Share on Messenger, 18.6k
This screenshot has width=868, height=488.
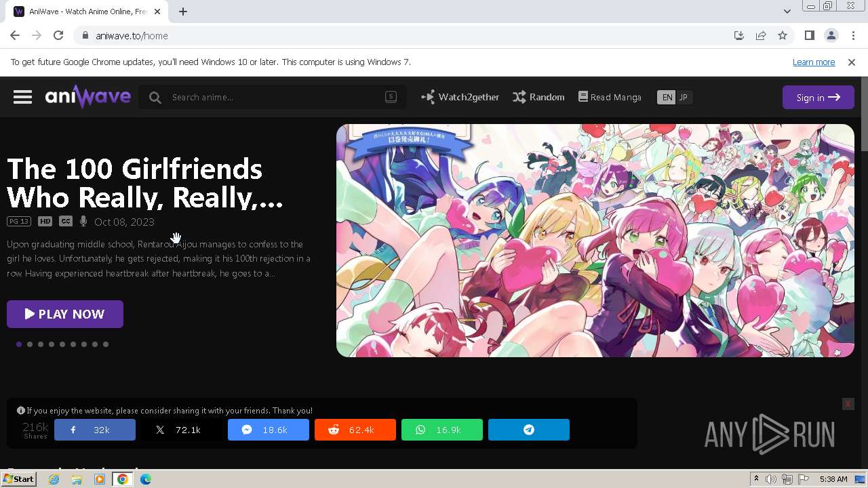pos(269,430)
